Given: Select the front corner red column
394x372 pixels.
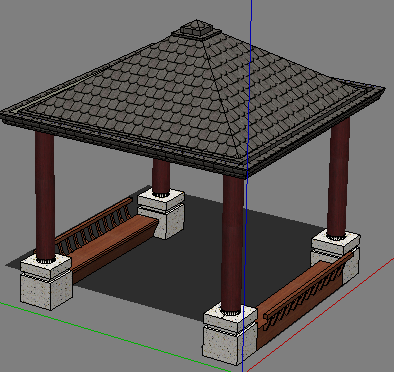Looking at the screenshot, I should (233, 244).
